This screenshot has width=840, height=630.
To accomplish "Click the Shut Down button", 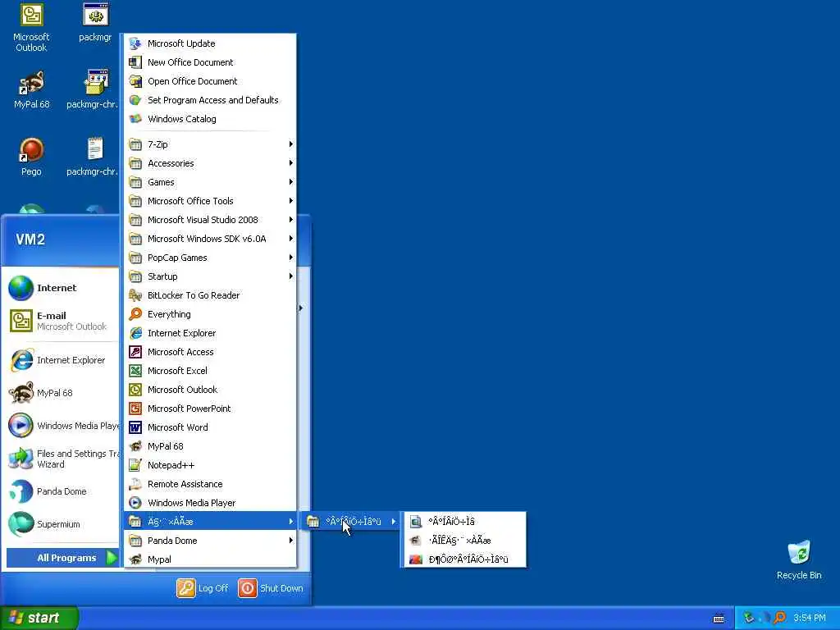I will (271, 588).
